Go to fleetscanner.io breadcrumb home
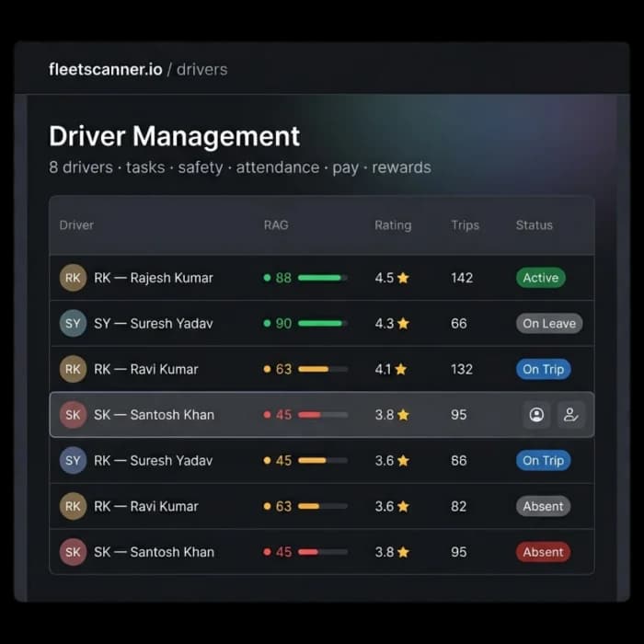 (106, 69)
